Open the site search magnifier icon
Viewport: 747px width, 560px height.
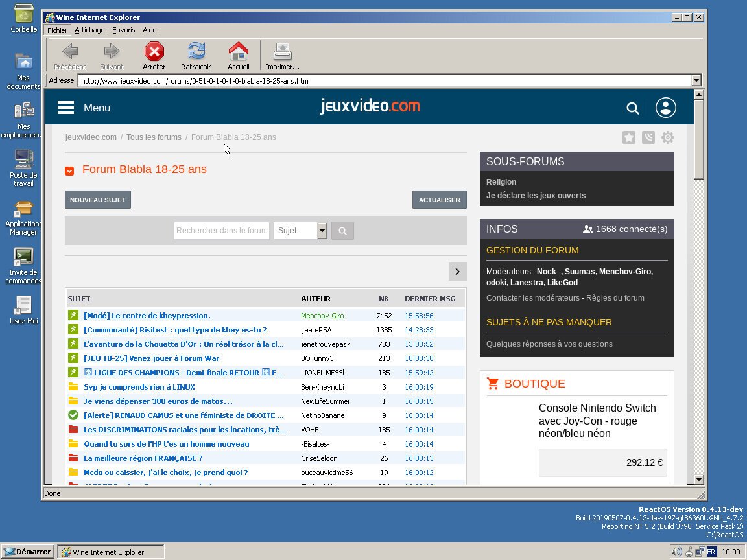[633, 108]
